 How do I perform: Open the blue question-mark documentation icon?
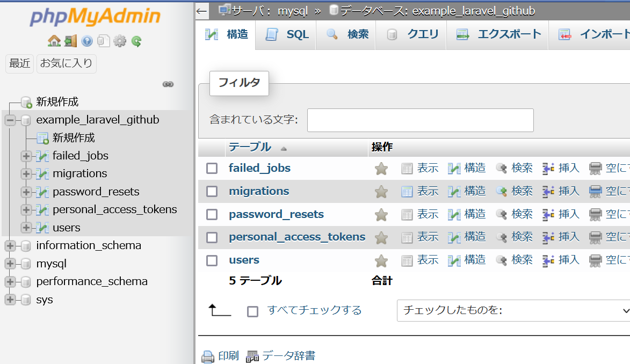(87, 41)
